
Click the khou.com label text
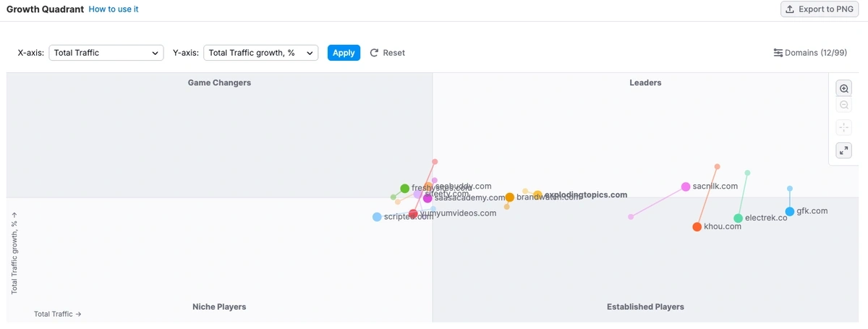pyautogui.click(x=723, y=226)
